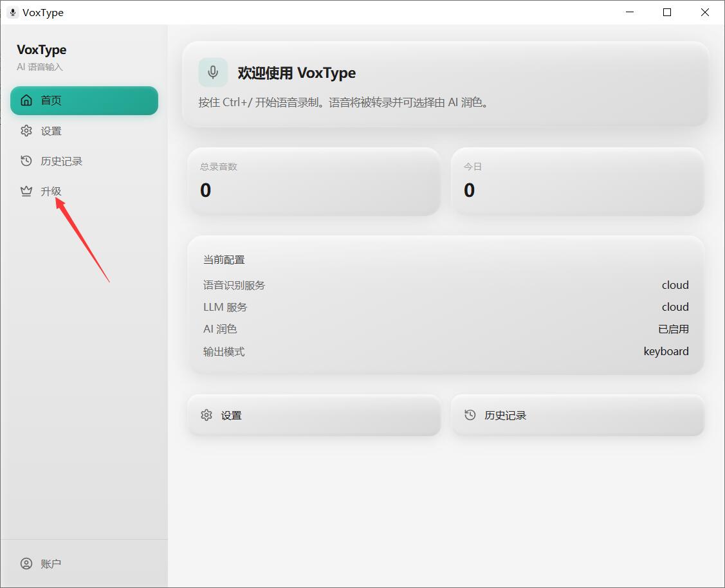725x588 pixels.
Task: Click the VoxType sidebar logo text
Action: [42, 50]
